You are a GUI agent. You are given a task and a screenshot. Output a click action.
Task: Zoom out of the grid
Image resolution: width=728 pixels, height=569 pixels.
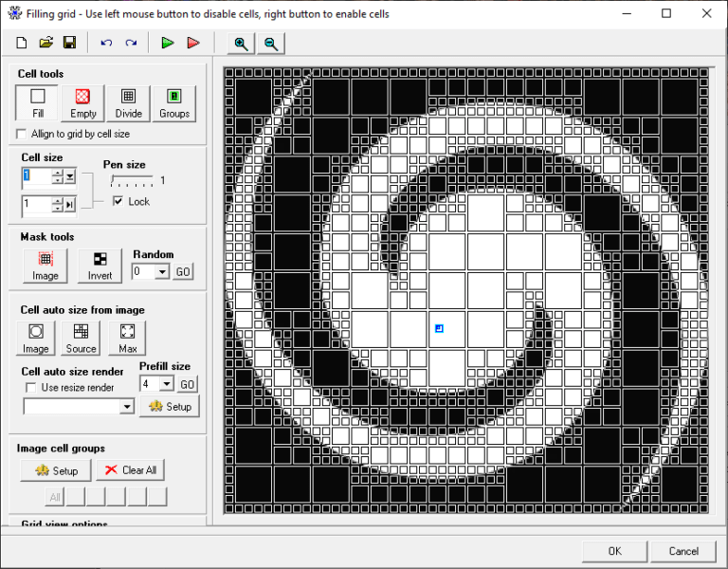point(271,44)
